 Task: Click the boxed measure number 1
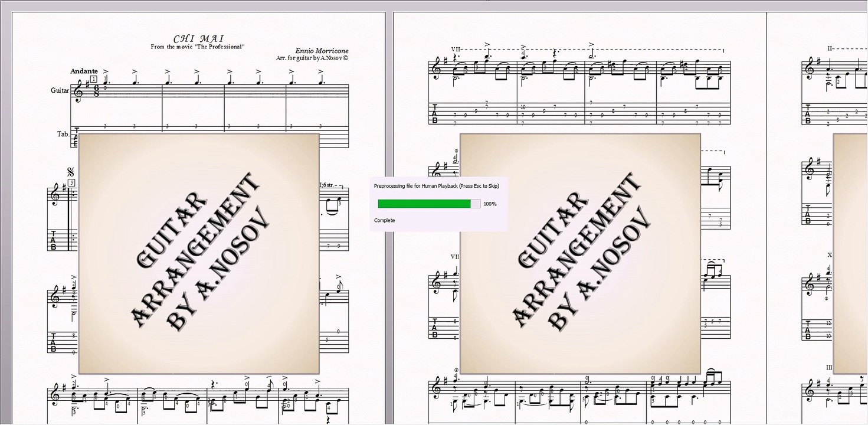click(94, 79)
